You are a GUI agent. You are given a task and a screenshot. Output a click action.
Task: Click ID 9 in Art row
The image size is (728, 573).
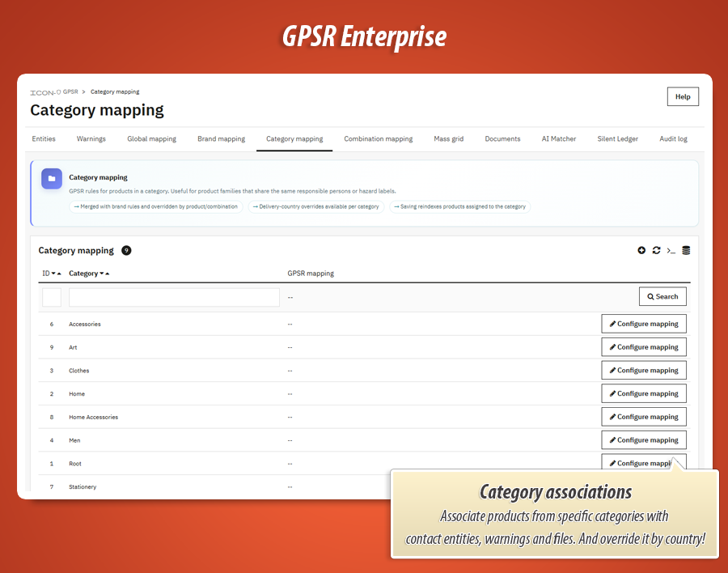tap(52, 348)
